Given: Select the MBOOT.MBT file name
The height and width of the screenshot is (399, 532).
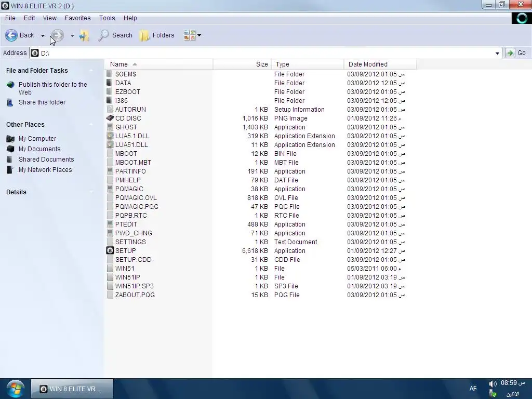Looking at the screenshot, I should (x=133, y=163).
